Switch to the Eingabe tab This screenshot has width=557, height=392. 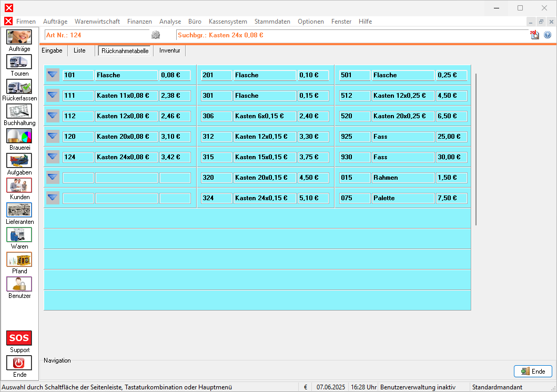pos(52,51)
